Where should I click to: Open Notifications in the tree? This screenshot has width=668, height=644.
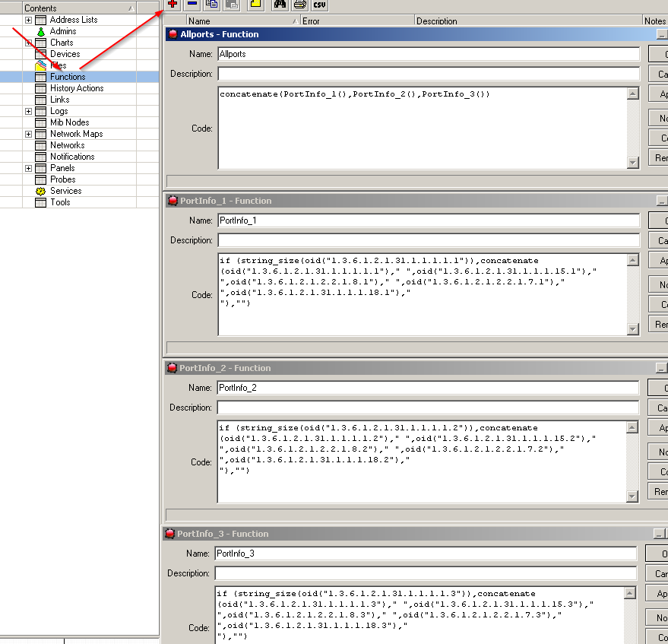click(72, 157)
